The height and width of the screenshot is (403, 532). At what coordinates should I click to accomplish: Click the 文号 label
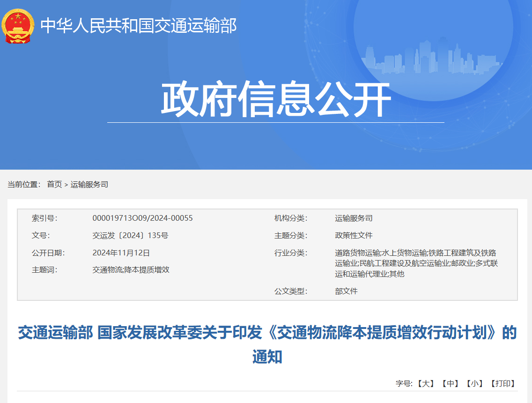(41, 235)
